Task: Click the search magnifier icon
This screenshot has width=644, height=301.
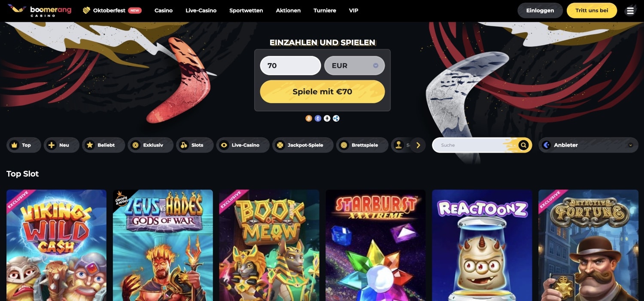Action: click(523, 145)
